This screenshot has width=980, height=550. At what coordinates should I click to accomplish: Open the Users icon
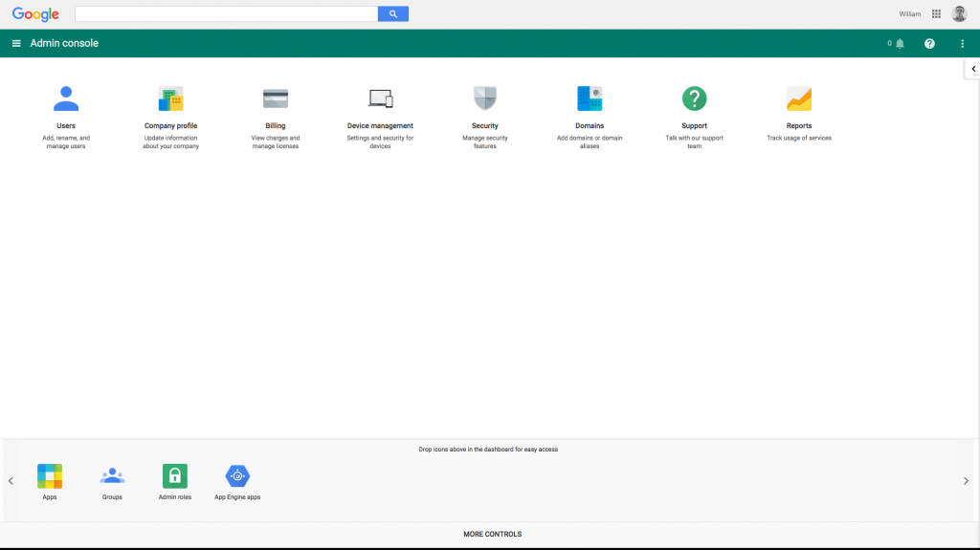[66, 99]
